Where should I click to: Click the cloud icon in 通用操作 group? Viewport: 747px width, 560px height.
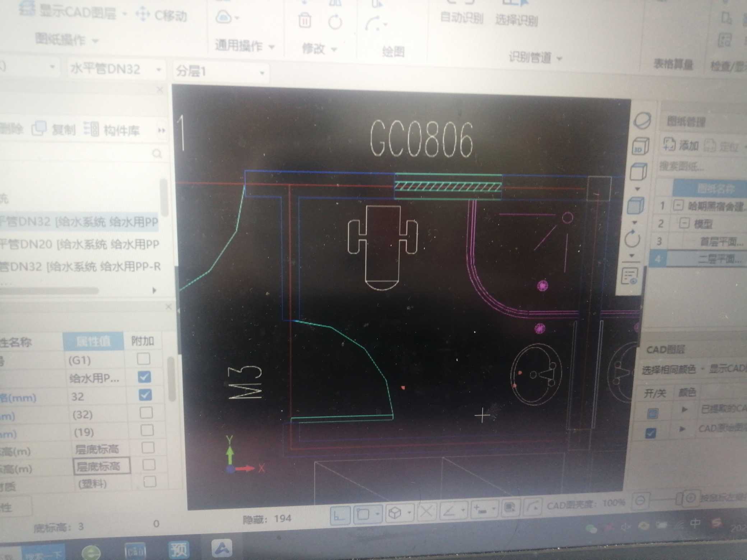pos(224,17)
